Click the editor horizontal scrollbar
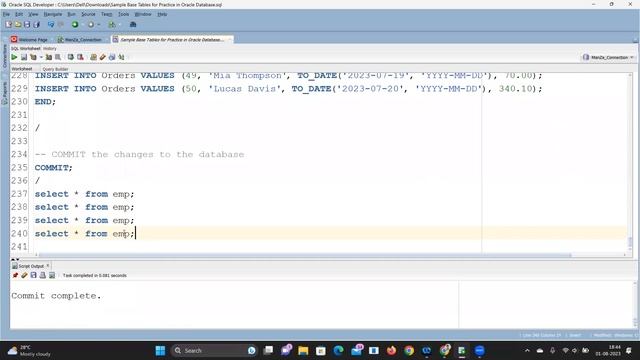 click(304, 255)
